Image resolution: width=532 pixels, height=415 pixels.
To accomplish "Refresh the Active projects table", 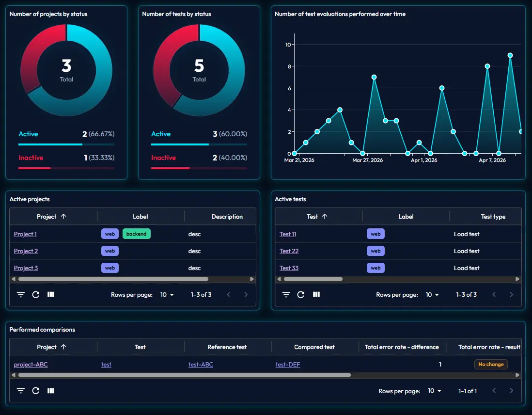I will coord(36,294).
